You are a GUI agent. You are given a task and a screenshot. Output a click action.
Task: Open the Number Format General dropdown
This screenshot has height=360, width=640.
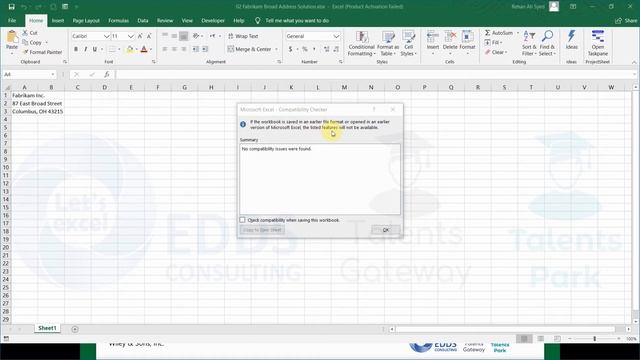click(336, 36)
